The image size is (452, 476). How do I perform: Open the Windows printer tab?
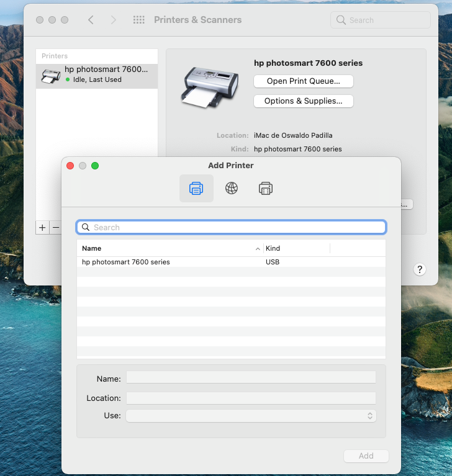click(x=266, y=188)
